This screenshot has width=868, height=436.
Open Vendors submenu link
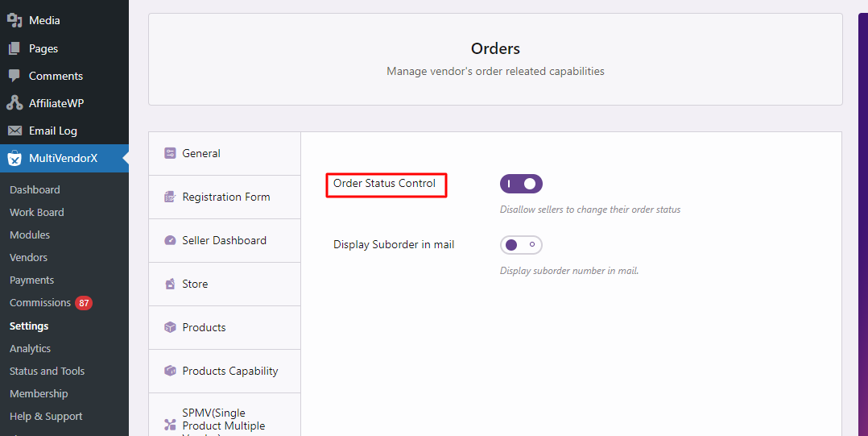(x=28, y=258)
